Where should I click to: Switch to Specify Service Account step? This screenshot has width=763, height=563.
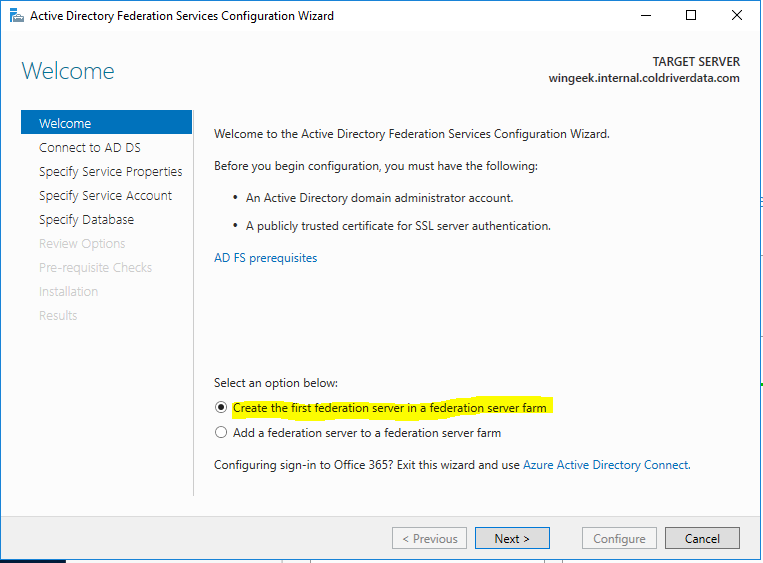pos(105,195)
